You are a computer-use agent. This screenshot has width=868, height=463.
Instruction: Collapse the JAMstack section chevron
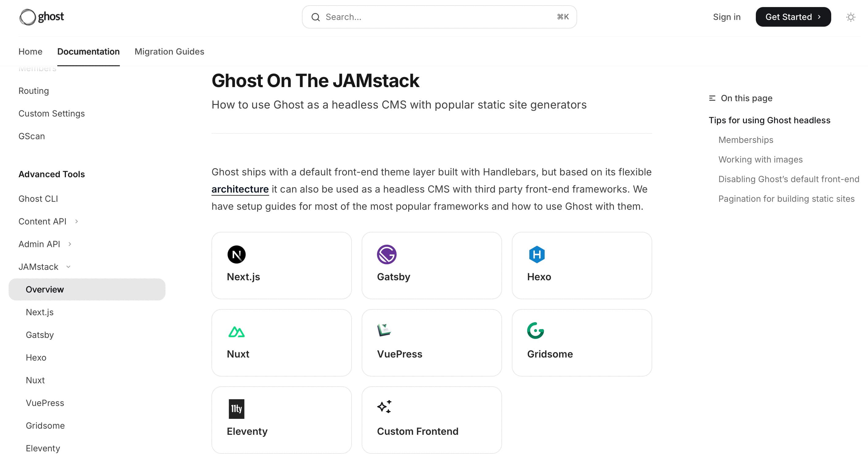[x=69, y=266]
